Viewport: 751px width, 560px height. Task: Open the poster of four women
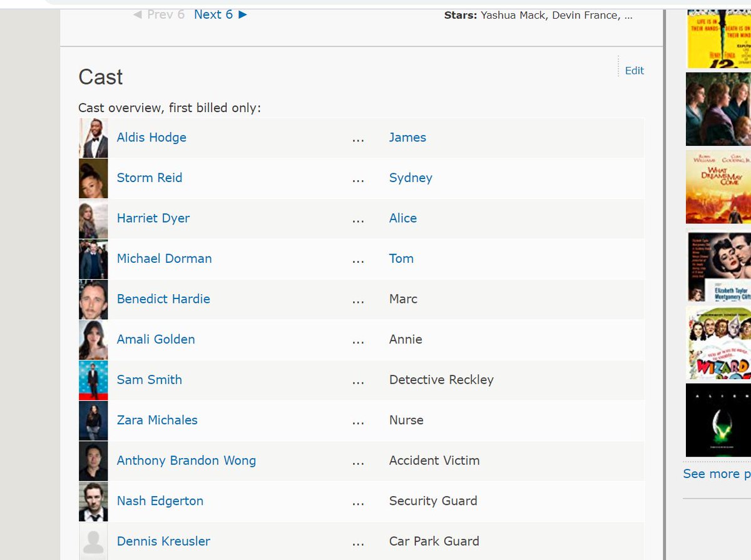coord(718,109)
